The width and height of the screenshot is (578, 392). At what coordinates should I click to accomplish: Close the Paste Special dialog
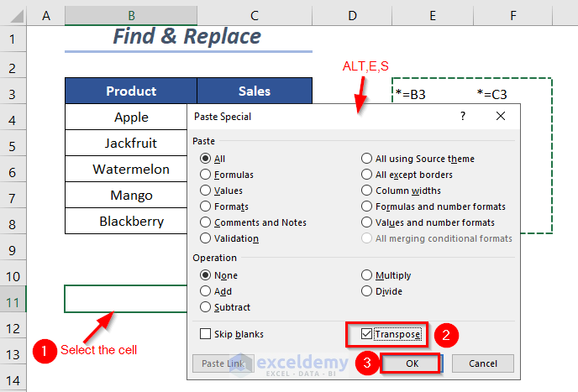[501, 117]
